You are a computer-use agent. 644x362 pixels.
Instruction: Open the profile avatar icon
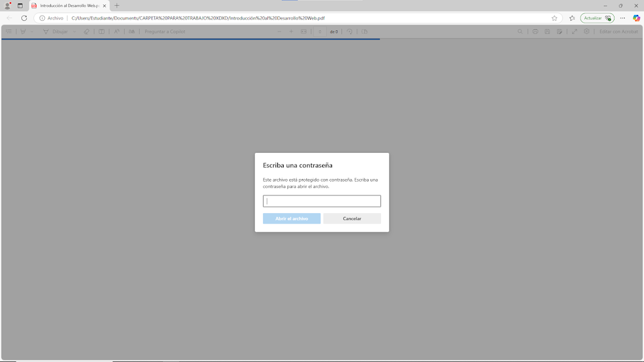[8, 6]
